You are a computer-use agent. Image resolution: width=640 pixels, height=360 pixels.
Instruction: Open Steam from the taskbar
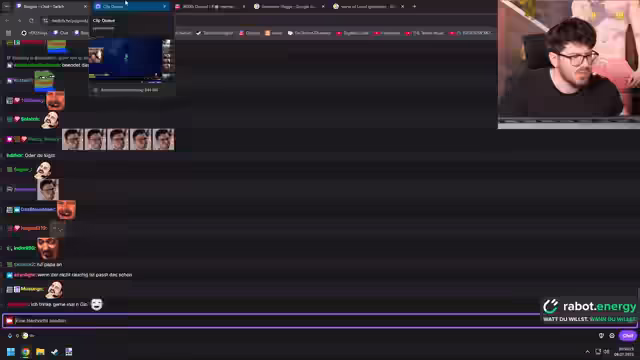point(54,352)
